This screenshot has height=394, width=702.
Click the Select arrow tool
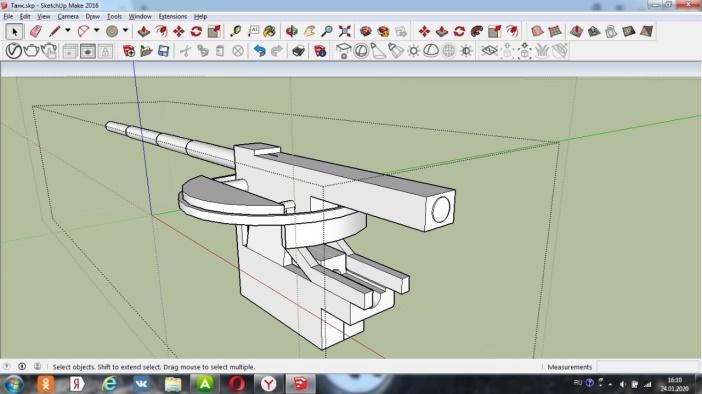(x=14, y=31)
